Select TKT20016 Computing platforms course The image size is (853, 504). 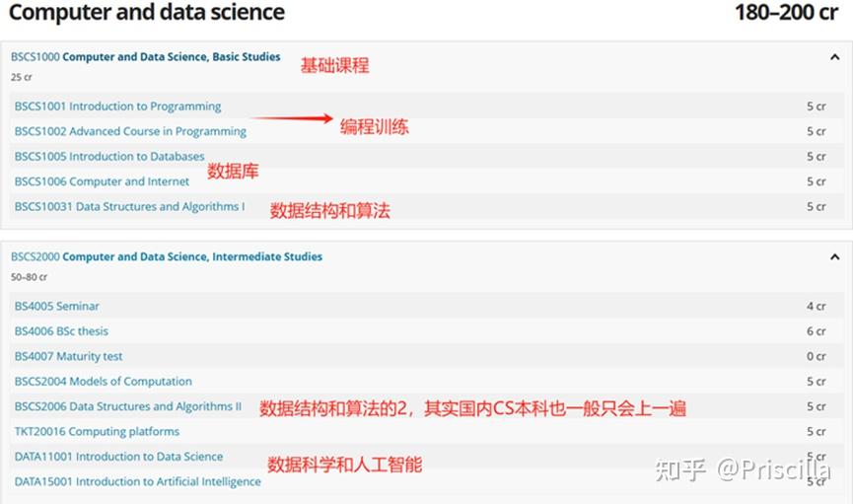[x=97, y=432]
